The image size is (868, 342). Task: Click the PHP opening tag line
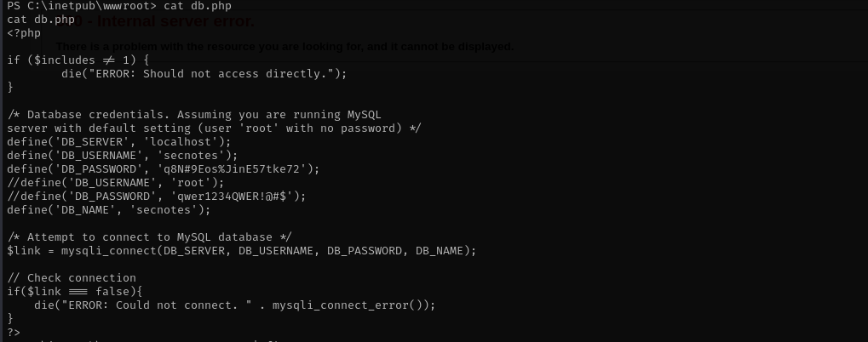click(24, 33)
